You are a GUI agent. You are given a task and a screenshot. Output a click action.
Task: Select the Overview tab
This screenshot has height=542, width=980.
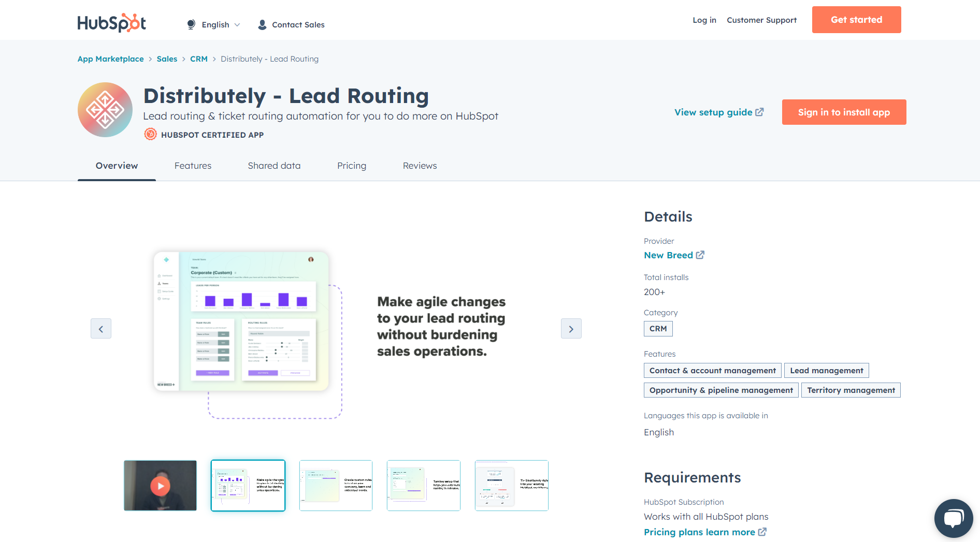(x=117, y=166)
